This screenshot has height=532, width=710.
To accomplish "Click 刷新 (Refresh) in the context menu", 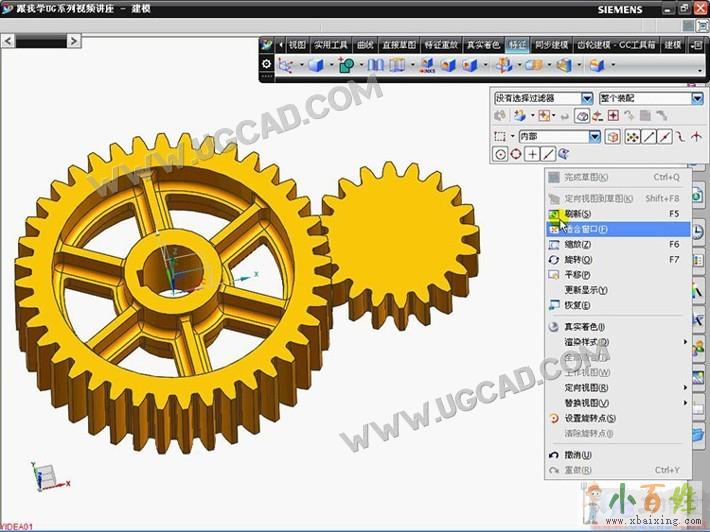I will [578, 214].
